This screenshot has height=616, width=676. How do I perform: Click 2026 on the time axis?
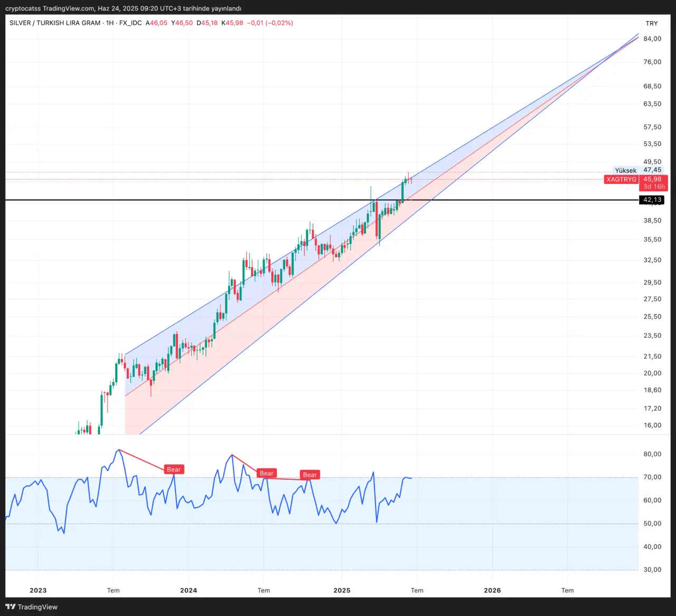(492, 590)
